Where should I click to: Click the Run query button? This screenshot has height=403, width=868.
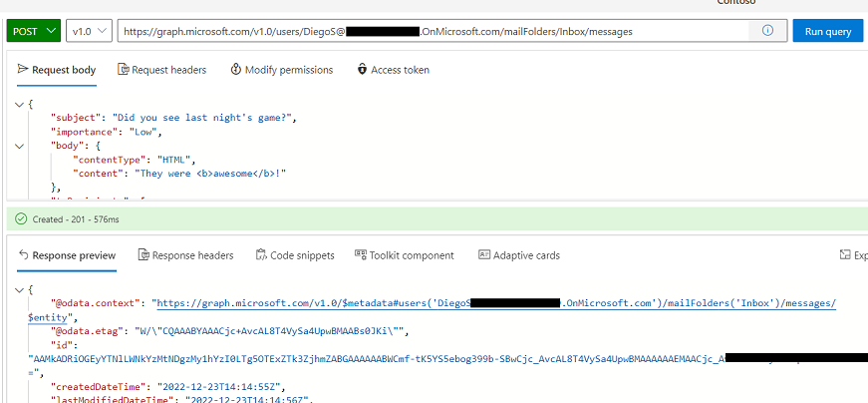[827, 31]
